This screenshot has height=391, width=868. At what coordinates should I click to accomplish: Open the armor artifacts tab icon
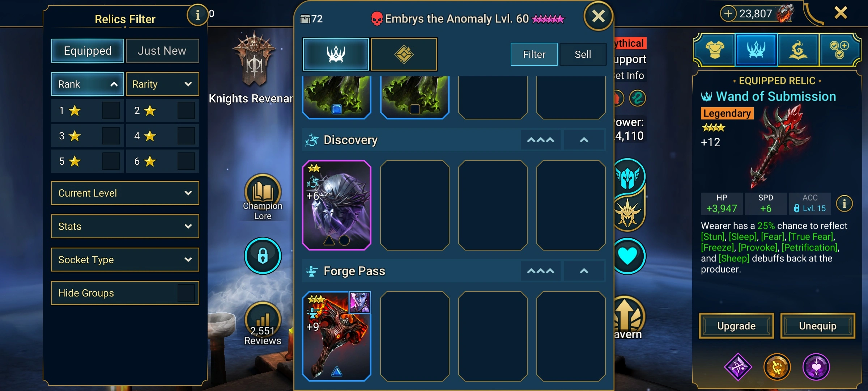tap(715, 50)
